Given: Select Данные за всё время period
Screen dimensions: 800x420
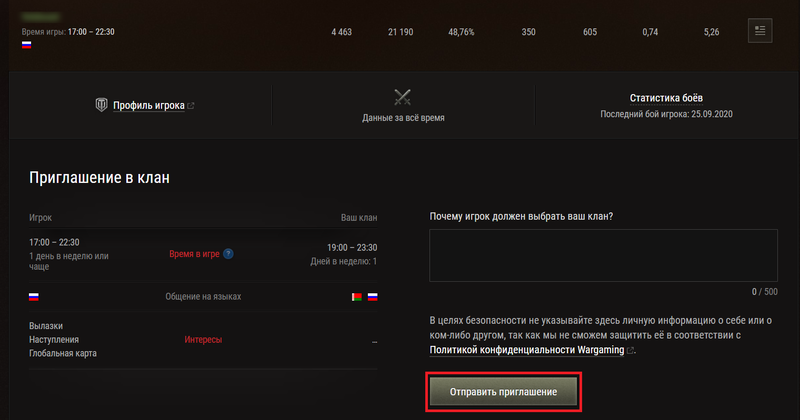Looking at the screenshot, I should point(403,118).
